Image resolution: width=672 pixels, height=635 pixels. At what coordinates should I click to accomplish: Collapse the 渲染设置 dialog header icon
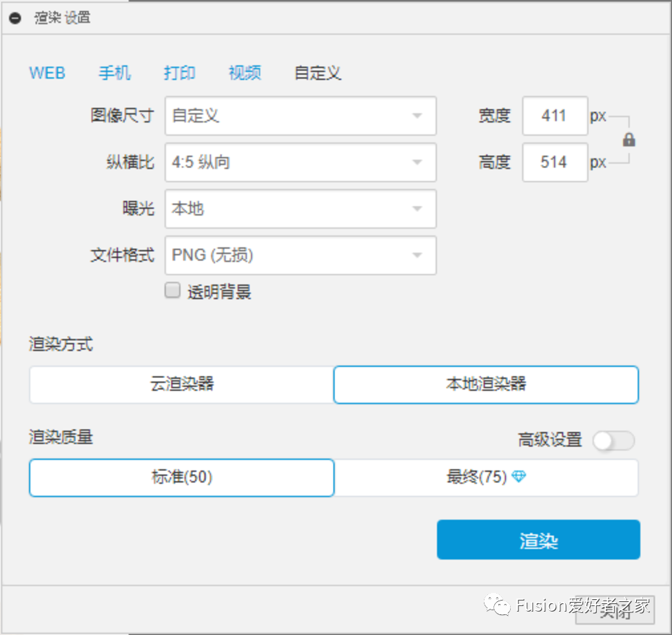click(15, 19)
